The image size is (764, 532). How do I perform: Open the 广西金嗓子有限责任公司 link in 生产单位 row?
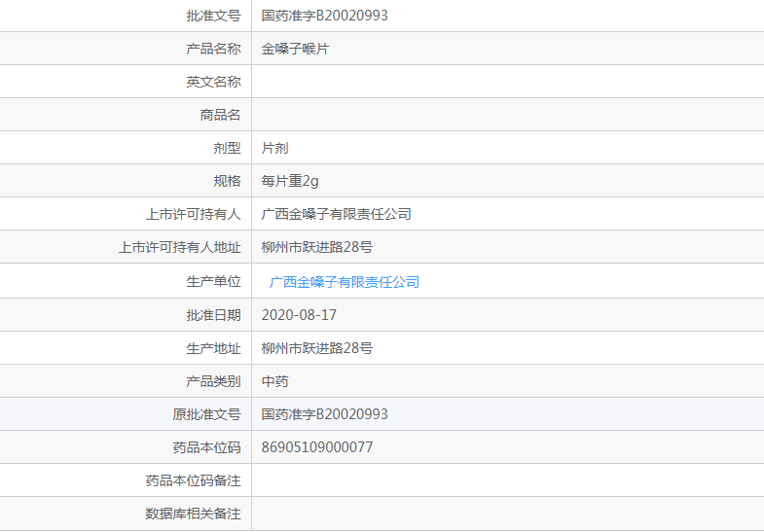click(x=344, y=282)
